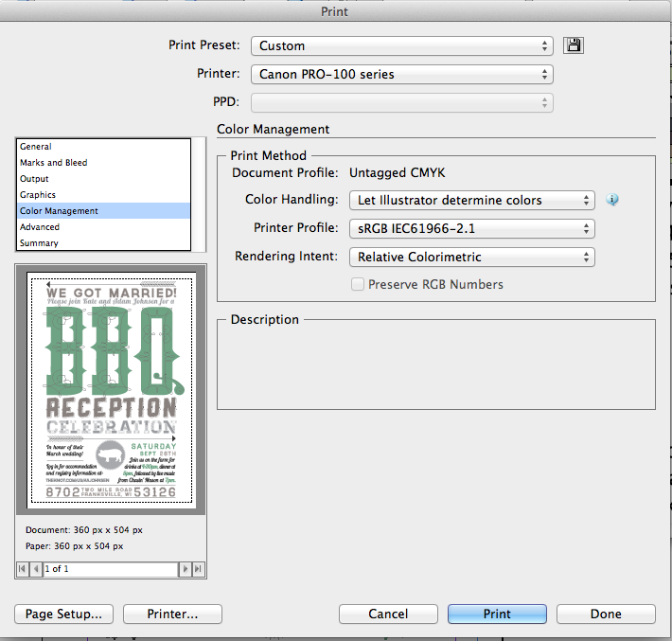Open the Printer dropdown showing Canon PRO-100
The image size is (672, 641).
tap(401, 74)
